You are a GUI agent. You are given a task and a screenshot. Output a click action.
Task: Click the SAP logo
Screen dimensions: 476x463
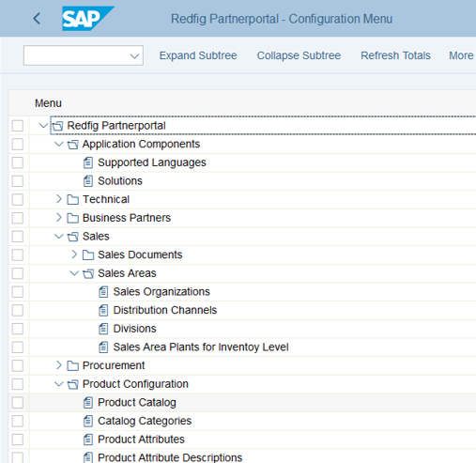coord(88,19)
